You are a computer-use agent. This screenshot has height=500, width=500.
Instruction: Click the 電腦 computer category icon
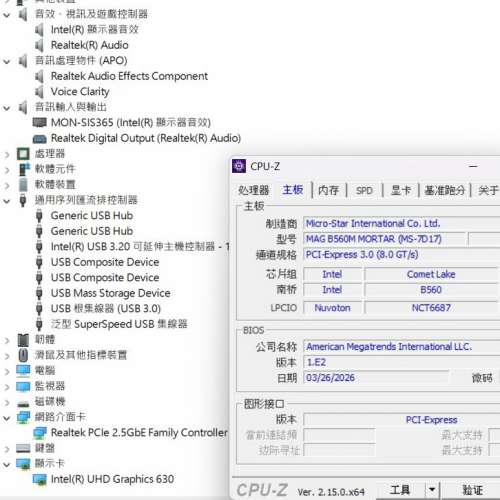(23, 370)
